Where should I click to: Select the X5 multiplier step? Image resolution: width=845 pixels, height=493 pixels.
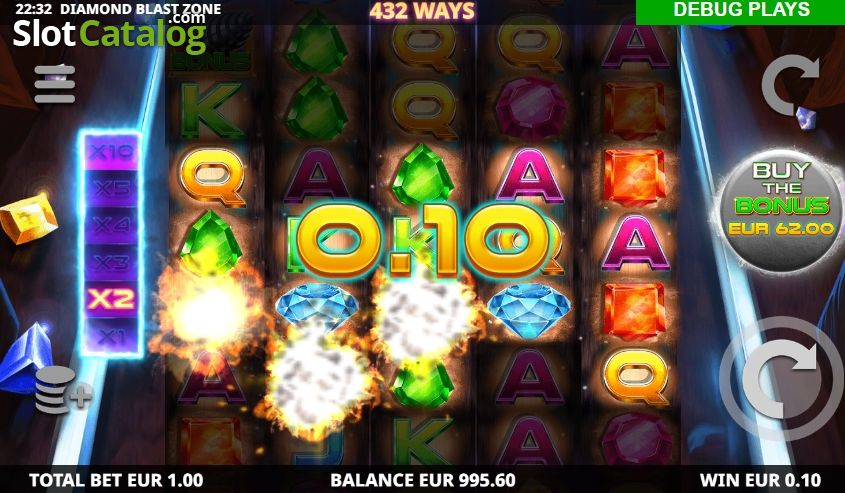pyautogui.click(x=111, y=188)
